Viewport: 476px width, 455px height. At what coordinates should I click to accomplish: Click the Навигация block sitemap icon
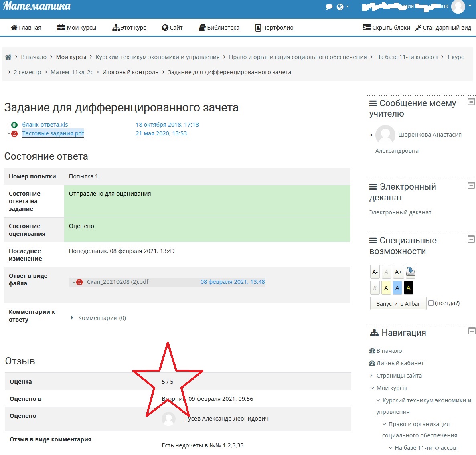(x=374, y=333)
